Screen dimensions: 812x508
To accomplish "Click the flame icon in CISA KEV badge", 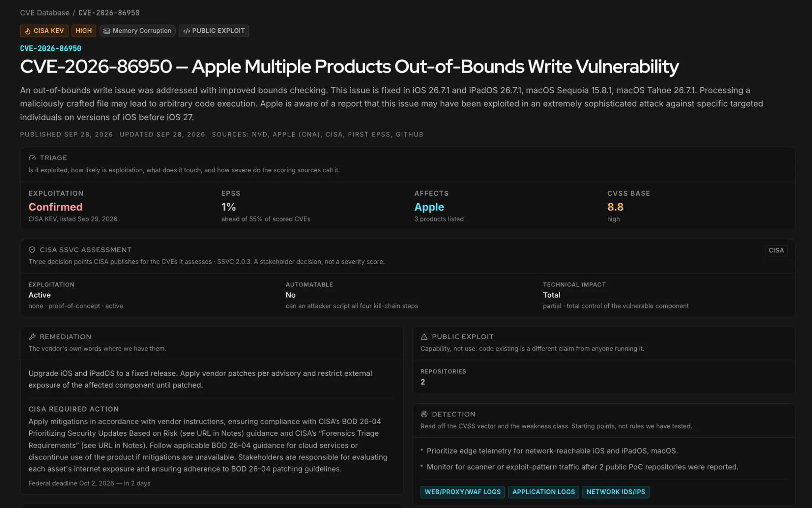I will click(28, 31).
